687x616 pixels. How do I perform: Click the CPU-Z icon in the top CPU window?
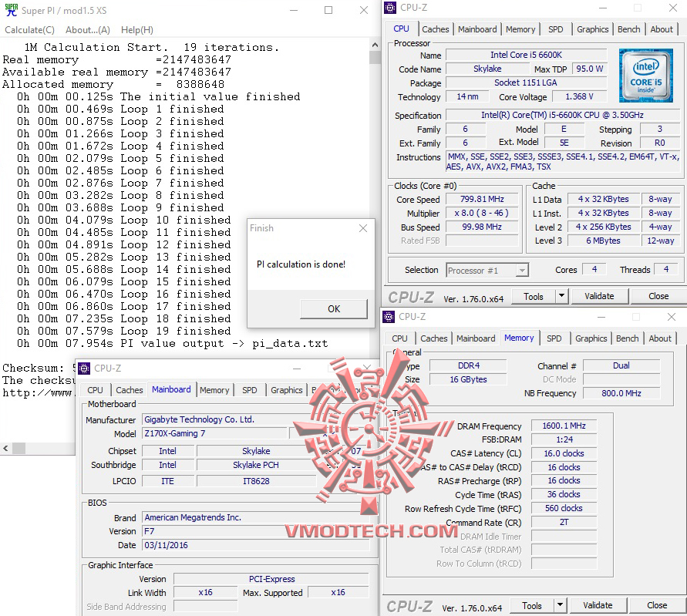[390, 8]
